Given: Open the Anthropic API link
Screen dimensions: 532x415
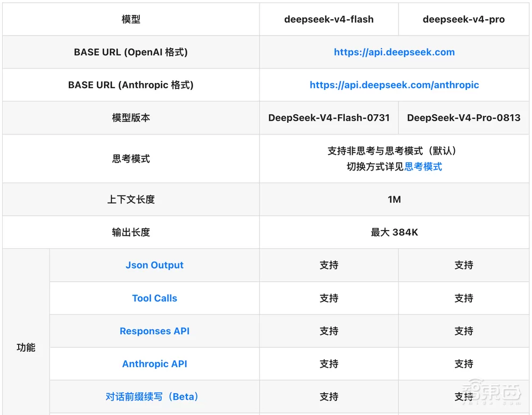Looking at the screenshot, I should (x=154, y=364).
